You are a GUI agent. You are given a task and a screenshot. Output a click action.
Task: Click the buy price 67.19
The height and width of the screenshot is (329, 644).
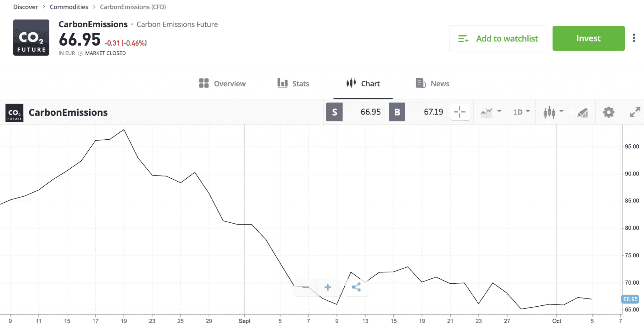point(433,112)
